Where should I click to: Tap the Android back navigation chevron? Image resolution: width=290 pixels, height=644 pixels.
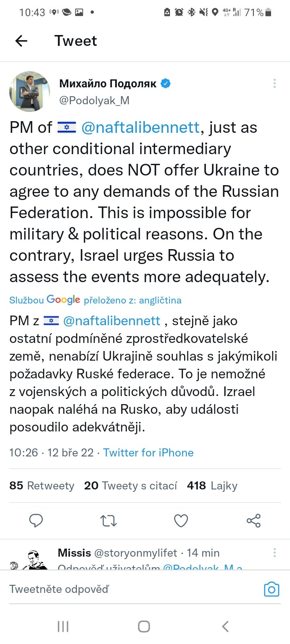(x=226, y=626)
